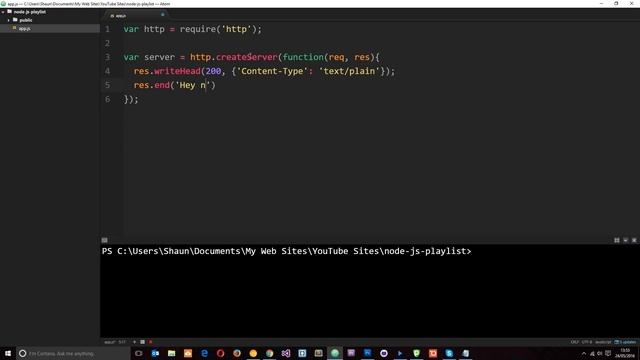Click the writeHead call on line 4
This screenshot has width=640, height=360.
coord(178,71)
